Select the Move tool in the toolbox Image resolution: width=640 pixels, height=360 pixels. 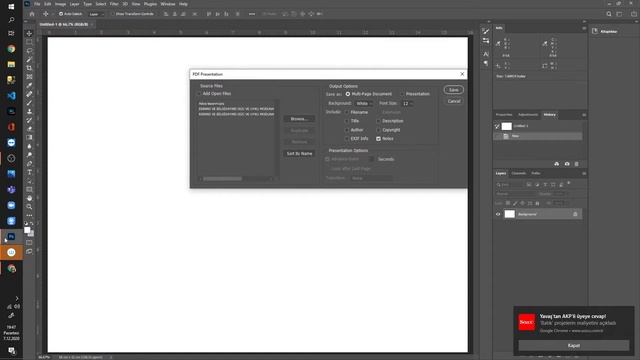[29, 33]
